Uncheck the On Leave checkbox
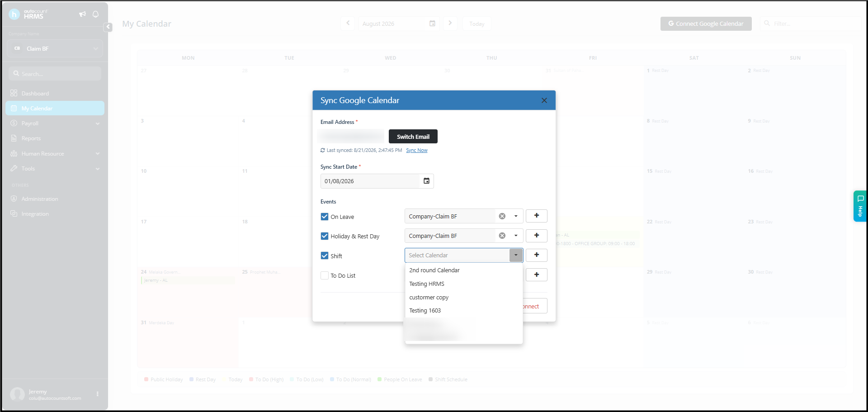Viewport: 868px width, 412px height. click(x=325, y=217)
